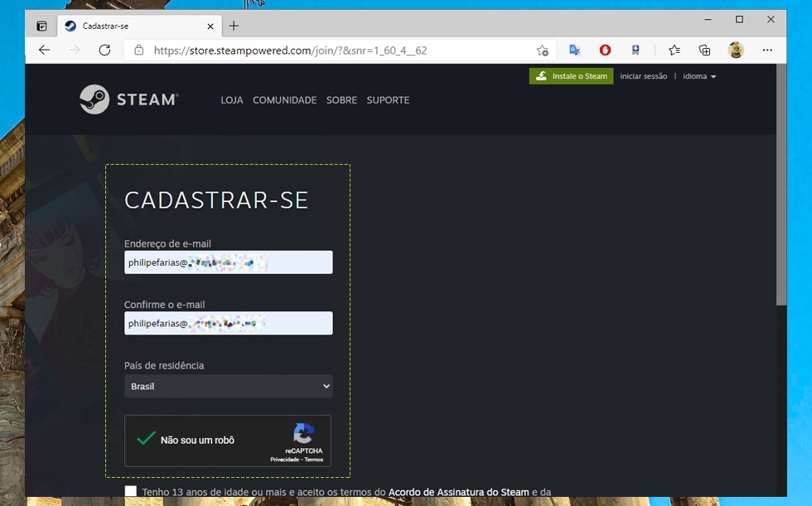Viewport: 812px width, 506px height.
Task: Open the País de residência dropdown
Action: 228,387
